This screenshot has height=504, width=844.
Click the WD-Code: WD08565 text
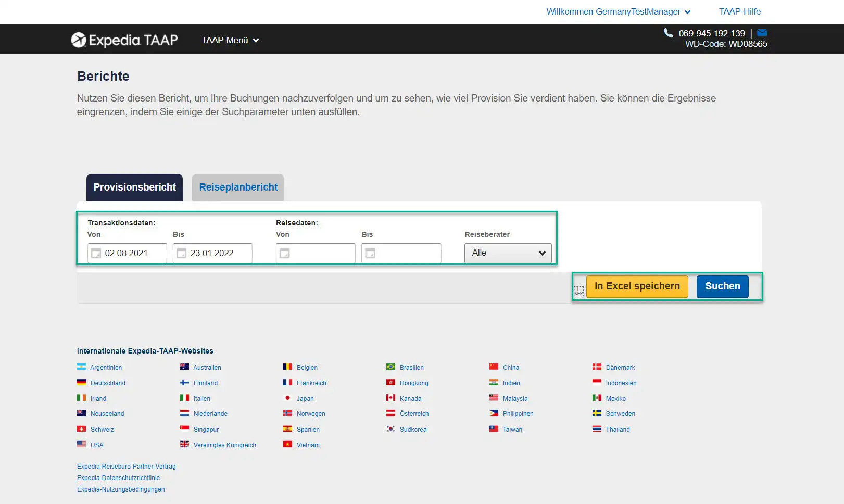coord(726,44)
